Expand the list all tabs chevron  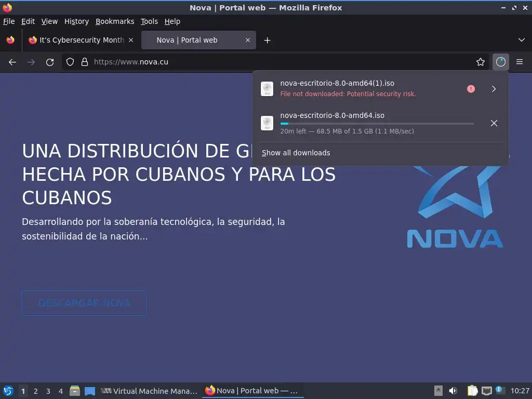(x=522, y=40)
